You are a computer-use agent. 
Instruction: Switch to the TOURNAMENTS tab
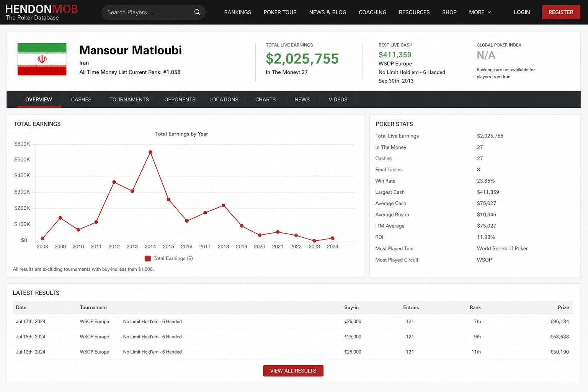coord(129,100)
